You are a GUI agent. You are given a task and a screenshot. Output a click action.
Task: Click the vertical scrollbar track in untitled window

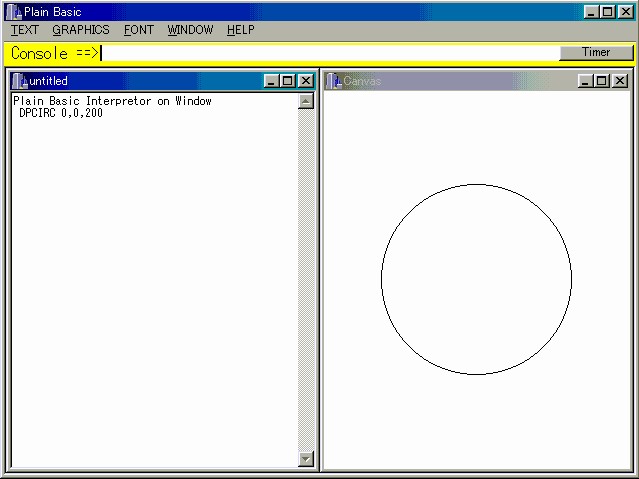306,280
